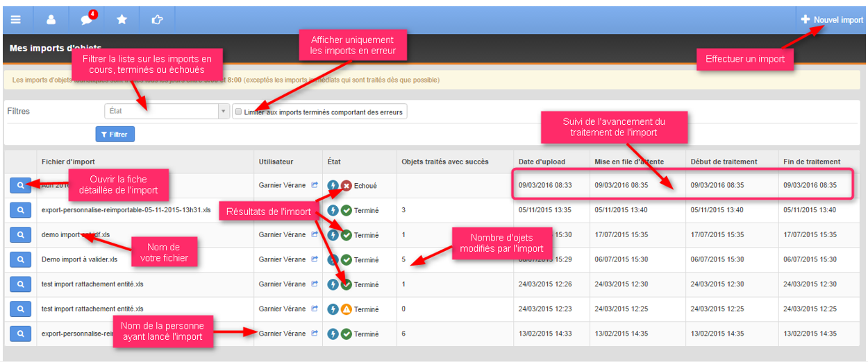The image size is (868, 362).
Task: Open magnifier for first test import rattachement entité.xls
Action: [21, 284]
